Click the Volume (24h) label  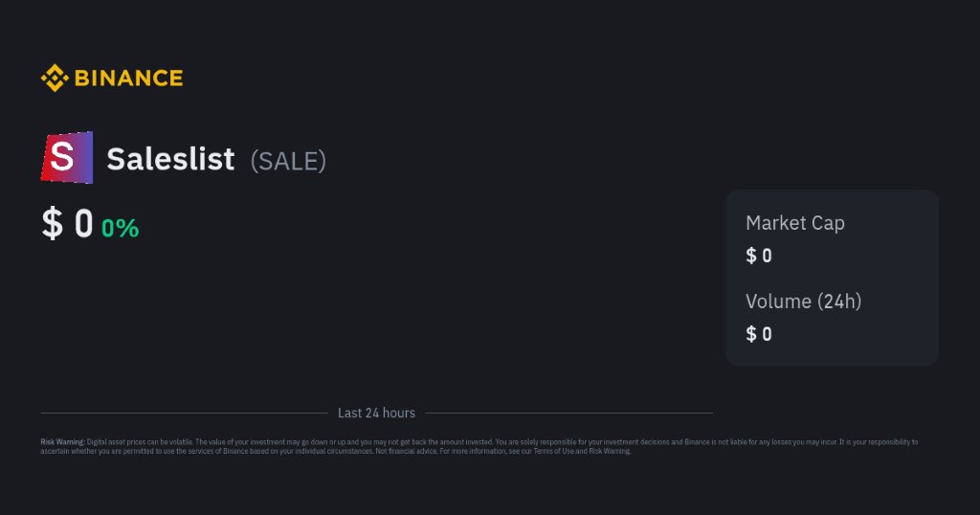click(803, 302)
